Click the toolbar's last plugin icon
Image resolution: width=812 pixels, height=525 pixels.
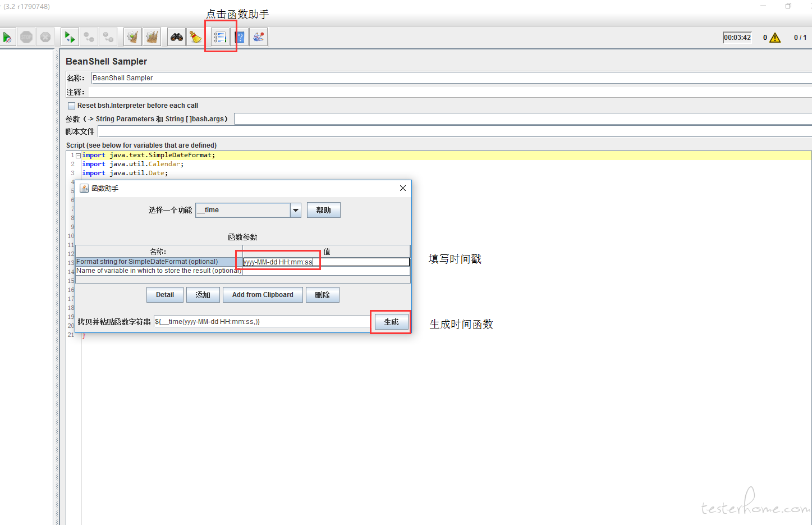pyautogui.click(x=259, y=38)
